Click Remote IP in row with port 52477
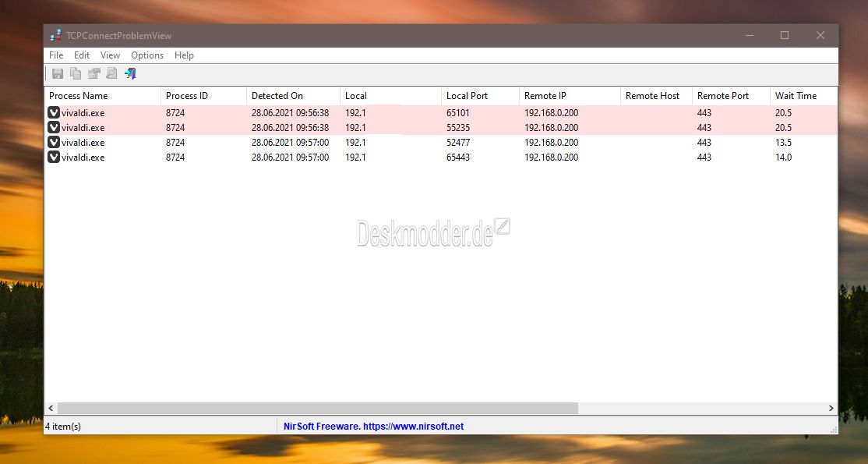The height and width of the screenshot is (464, 868). pos(552,143)
